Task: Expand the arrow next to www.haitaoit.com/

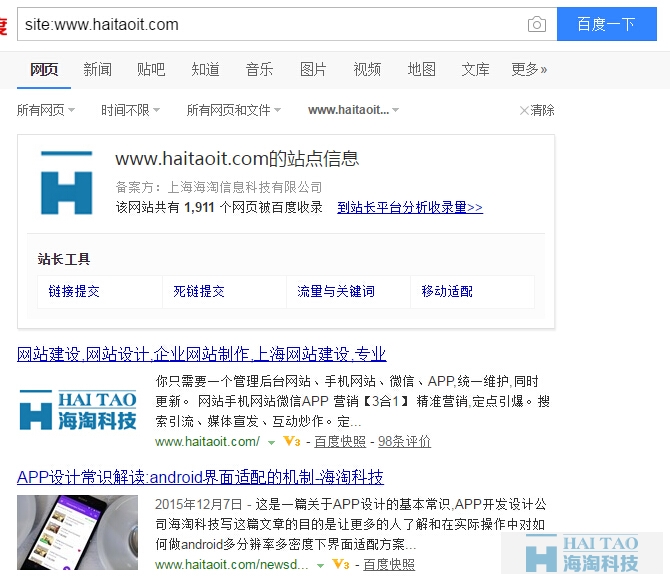Action: (x=271, y=443)
